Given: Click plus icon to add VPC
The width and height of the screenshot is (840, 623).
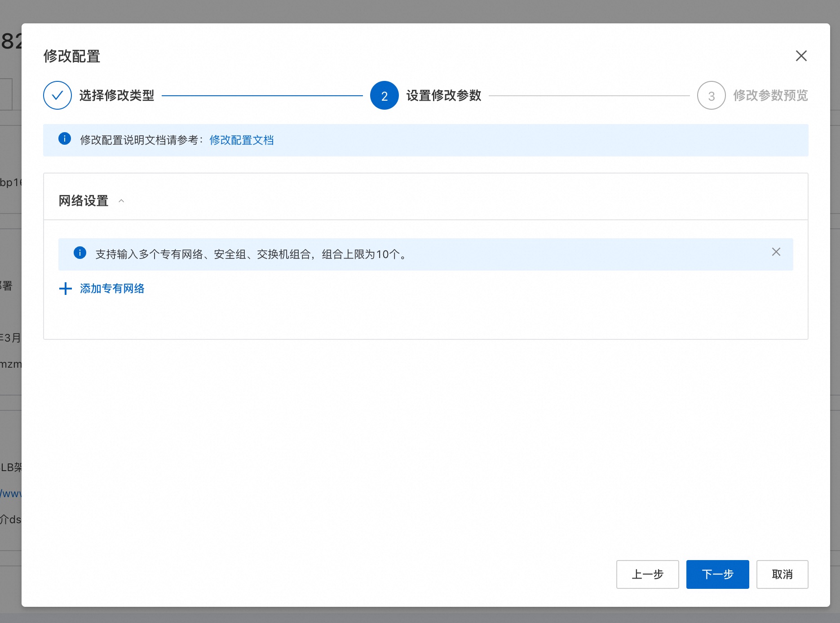Looking at the screenshot, I should 66,289.
